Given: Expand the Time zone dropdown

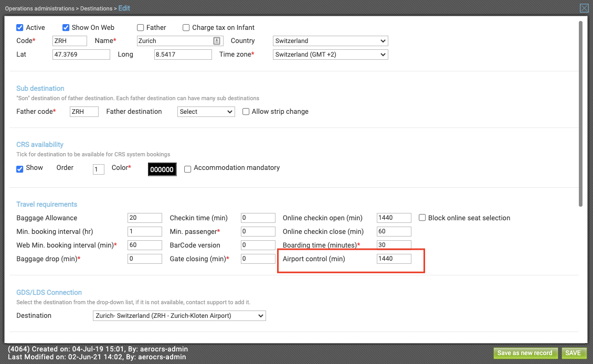Looking at the screenshot, I should [x=330, y=55].
